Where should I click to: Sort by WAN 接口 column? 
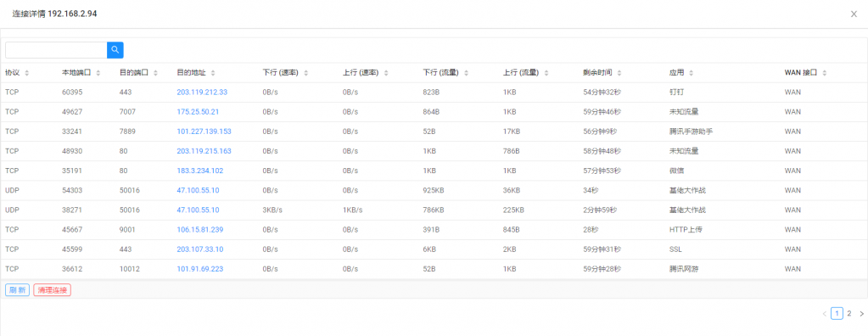(x=824, y=73)
